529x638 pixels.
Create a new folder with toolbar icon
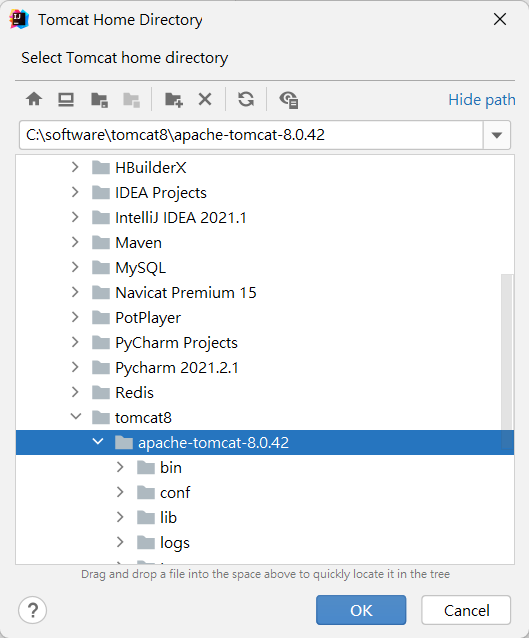(x=174, y=99)
